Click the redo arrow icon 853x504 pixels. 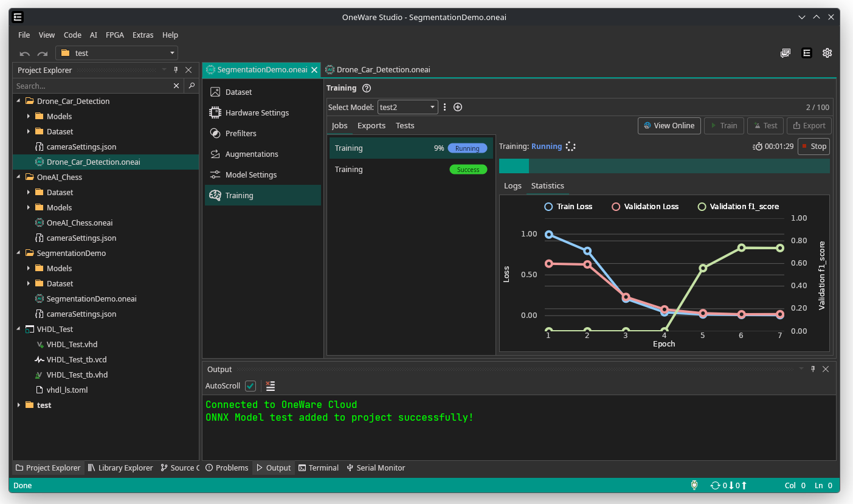(x=43, y=54)
